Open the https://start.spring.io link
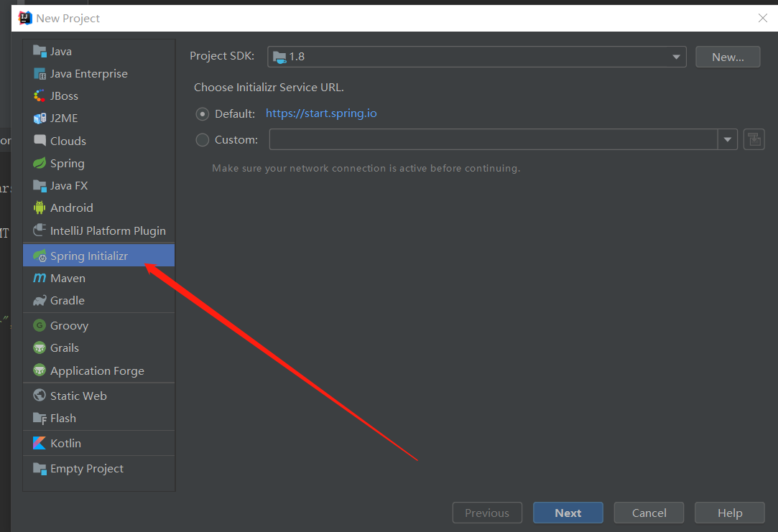The image size is (778, 532). tap(321, 113)
